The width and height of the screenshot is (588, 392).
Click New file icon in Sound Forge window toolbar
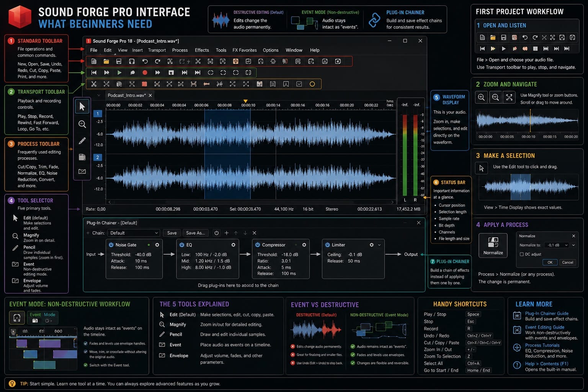pyautogui.click(x=94, y=61)
